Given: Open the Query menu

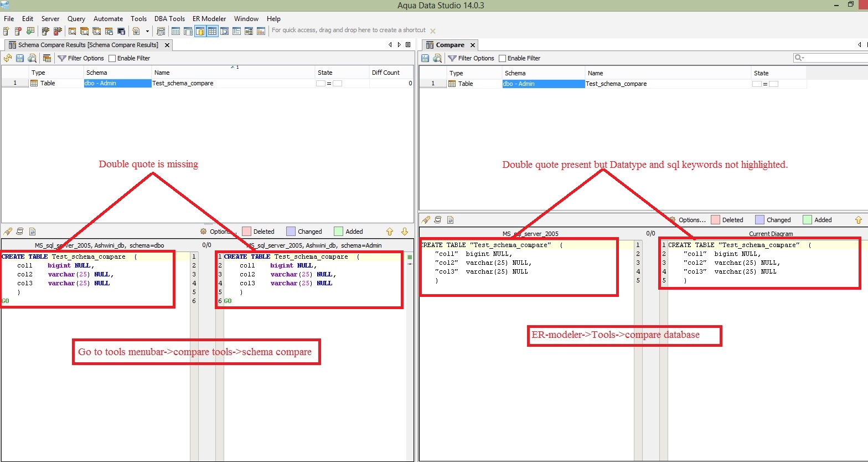Looking at the screenshot, I should pos(76,19).
